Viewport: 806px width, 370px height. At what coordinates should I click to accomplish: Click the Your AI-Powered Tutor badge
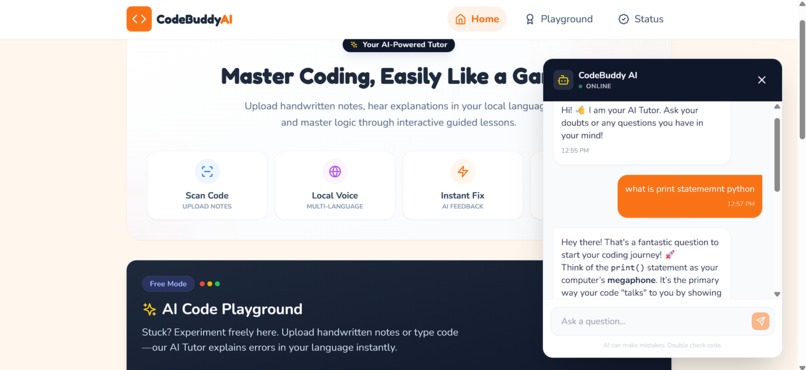point(399,45)
